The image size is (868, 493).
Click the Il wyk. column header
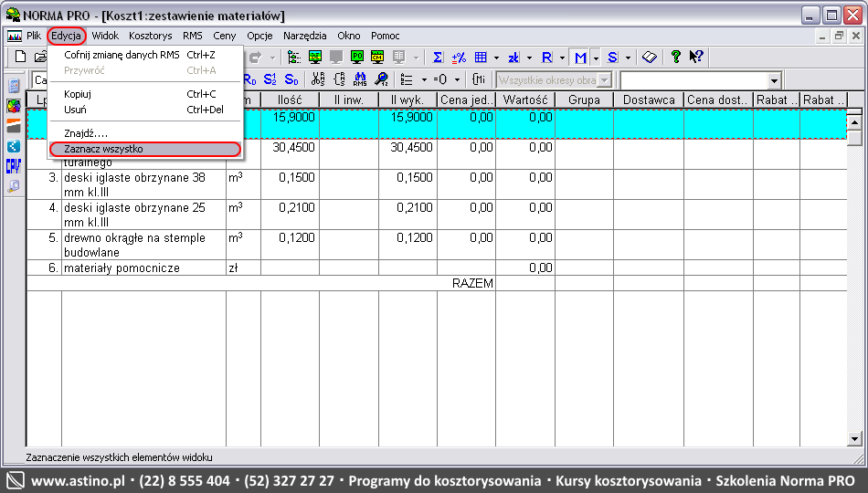[x=408, y=100]
